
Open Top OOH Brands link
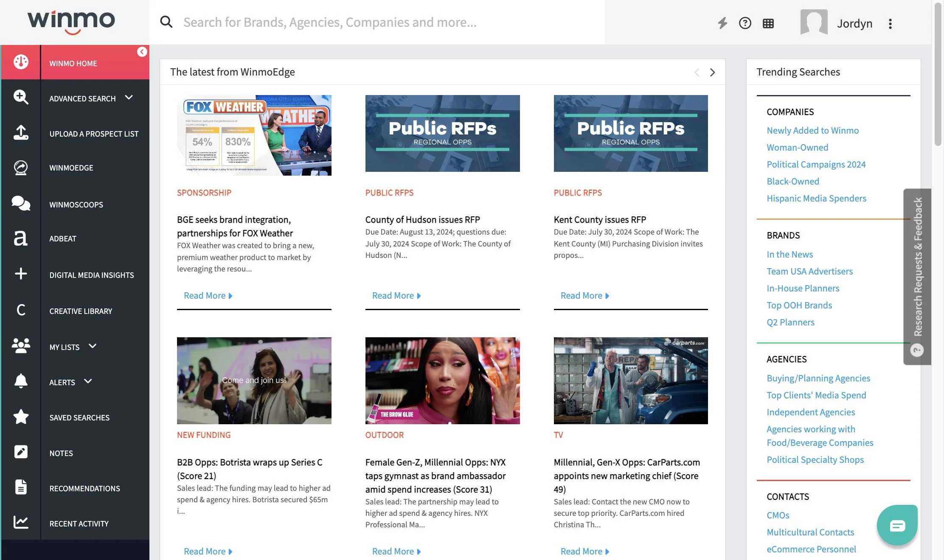point(799,305)
